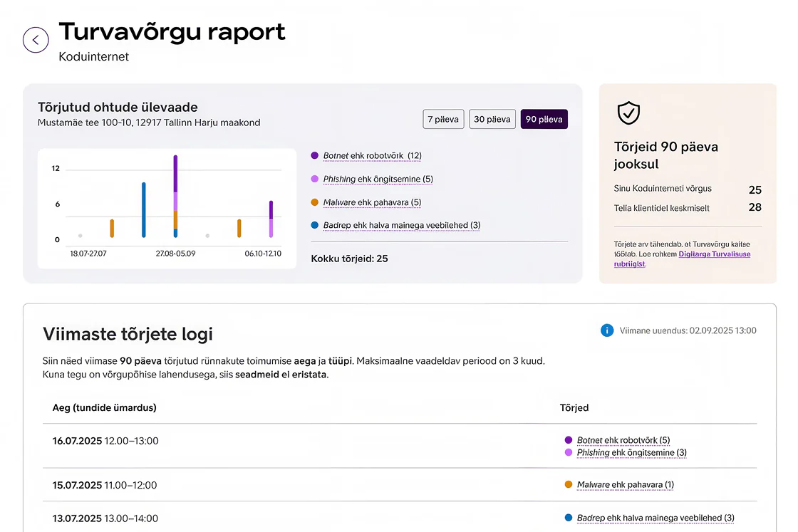
Task: Click the Koduinternet subtitle
Action: click(x=93, y=56)
